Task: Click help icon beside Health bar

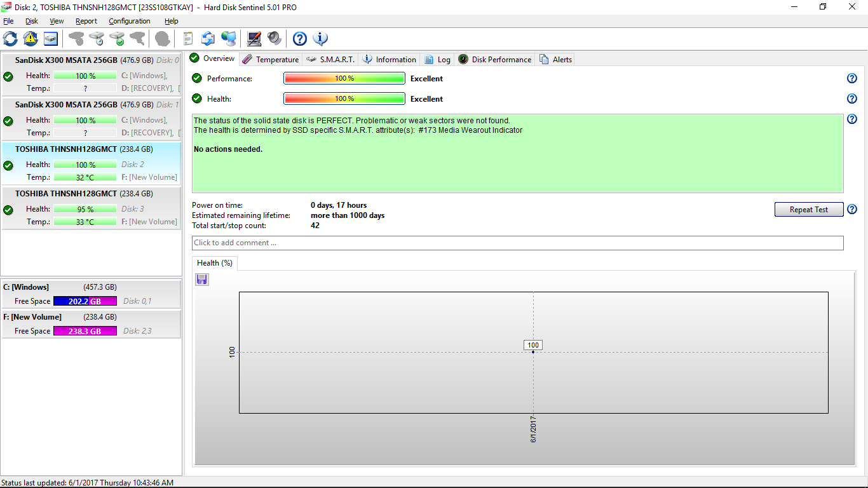Action: tap(852, 98)
